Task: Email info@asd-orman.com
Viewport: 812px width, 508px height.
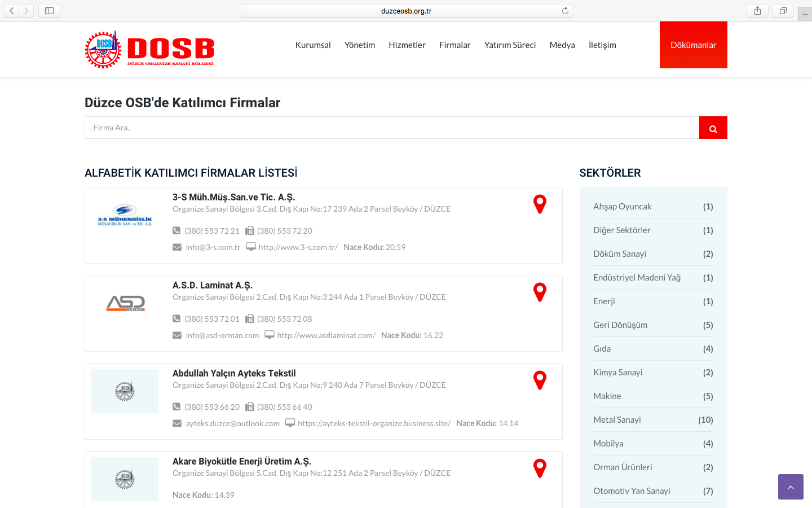Action: click(x=223, y=335)
